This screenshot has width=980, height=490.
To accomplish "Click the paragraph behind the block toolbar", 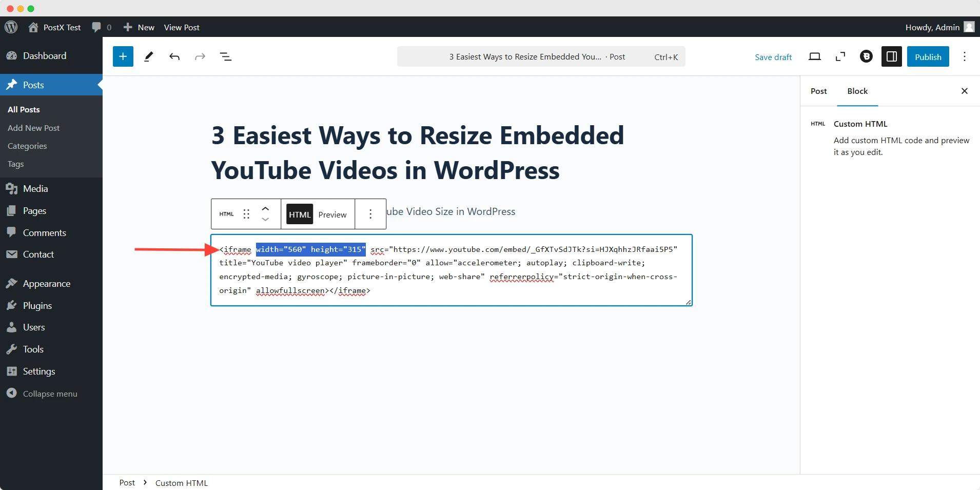I will [x=450, y=211].
